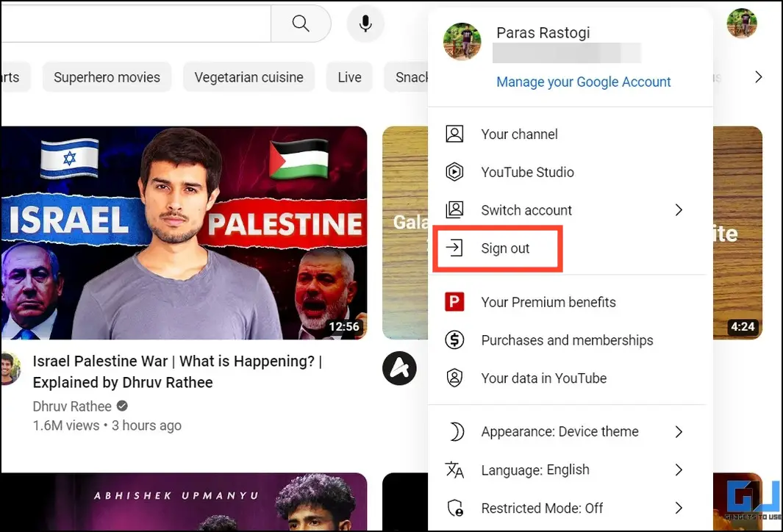Click the search magnifier button
This screenshot has width=783, height=532.
tap(301, 23)
